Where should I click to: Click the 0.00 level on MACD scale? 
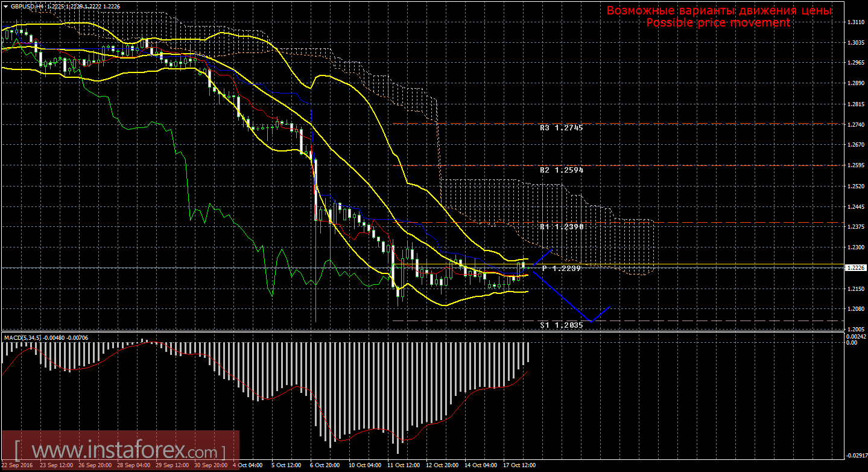coord(851,342)
